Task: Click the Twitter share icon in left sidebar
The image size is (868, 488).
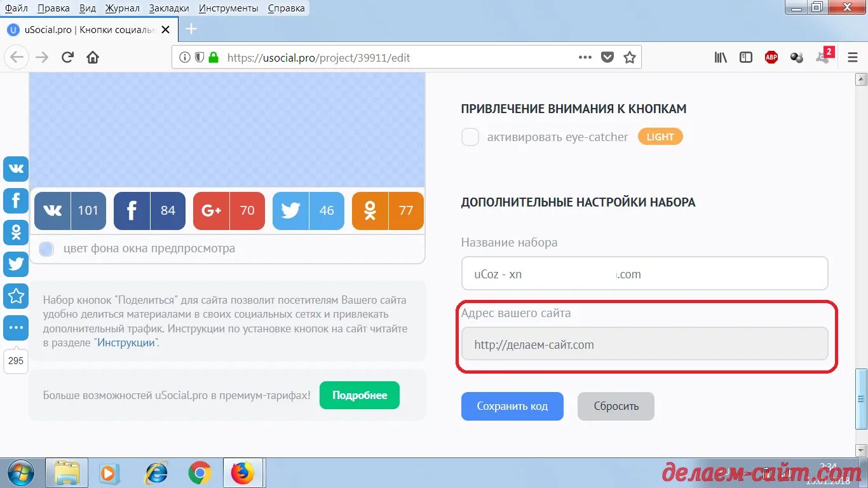Action: [x=16, y=264]
